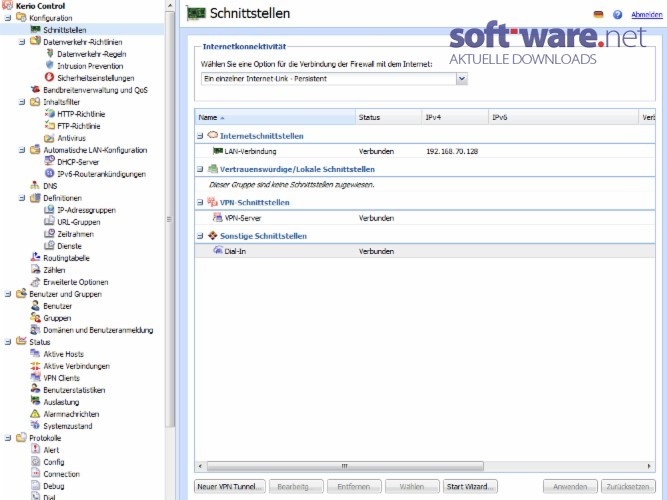The image size is (667, 500).
Task: Click the sidebar vertical scrollbar thumb
Action: 170,219
